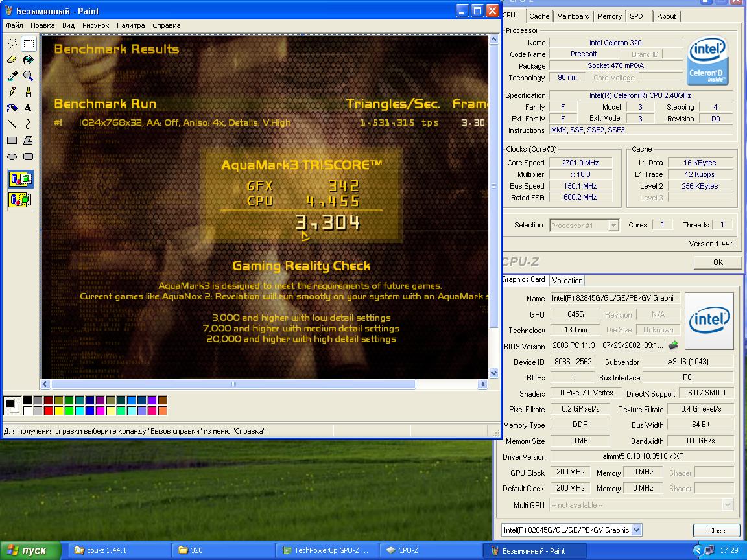
Task: Enable transparent selection mode option
Action: [x=21, y=200]
